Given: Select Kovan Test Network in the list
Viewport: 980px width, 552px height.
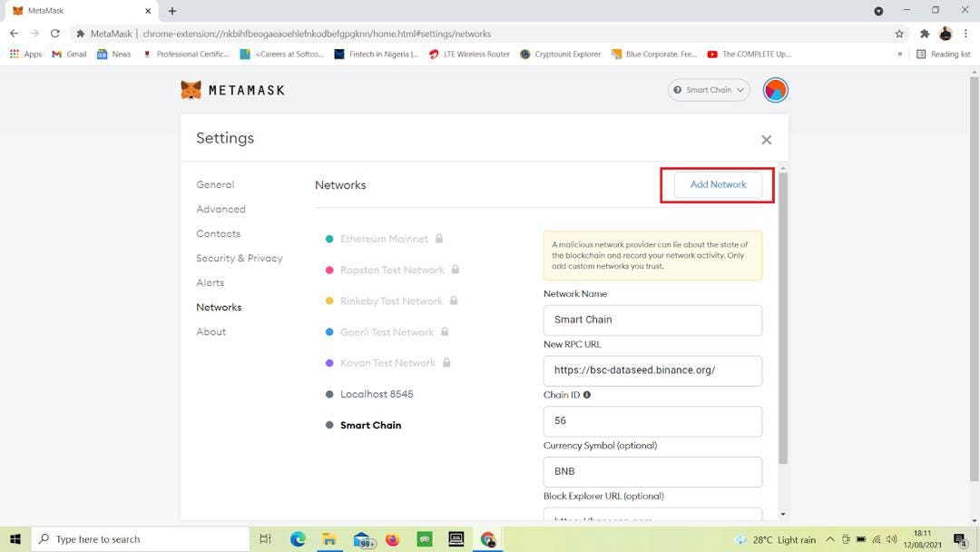Looking at the screenshot, I should [387, 362].
